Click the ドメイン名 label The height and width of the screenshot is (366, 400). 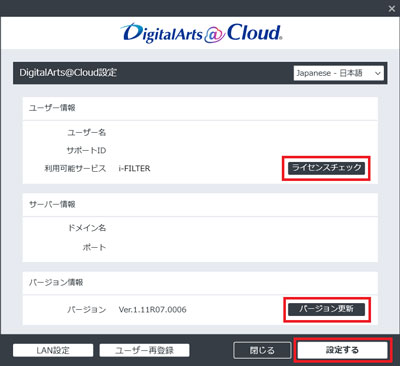87,228
